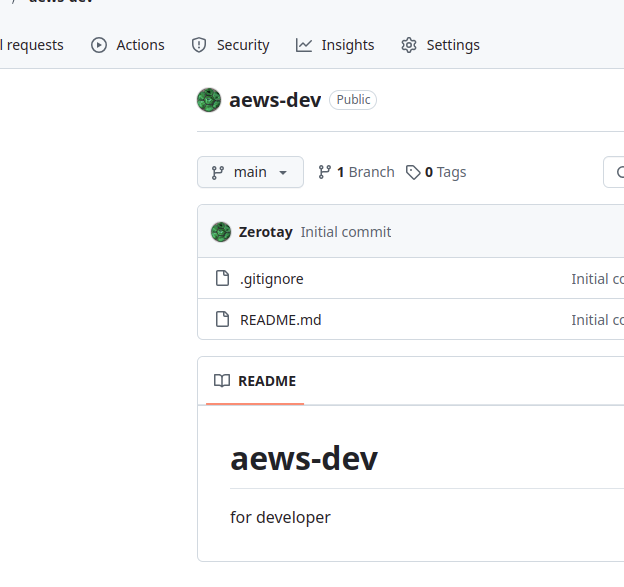Click the 'for developer' description text
The height and width of the screenshot is (587, 624).
pos(280,517)
